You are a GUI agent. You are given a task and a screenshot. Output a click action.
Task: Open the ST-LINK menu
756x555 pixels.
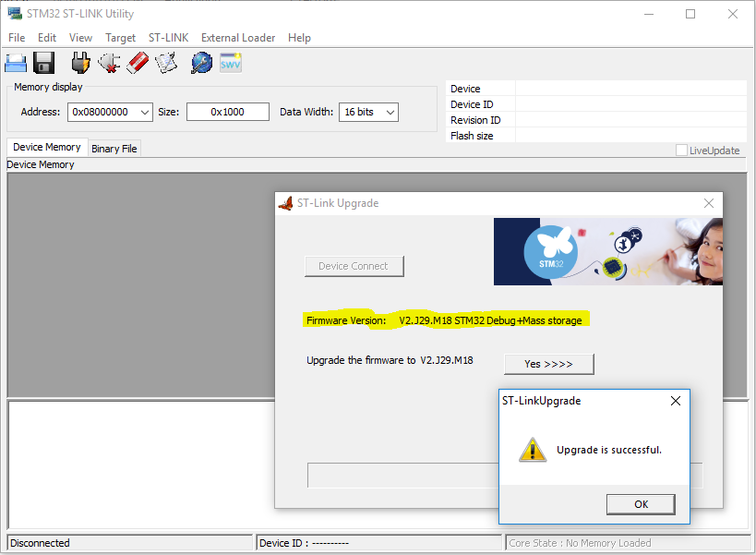pyautogui.click(x=168, y=38)
